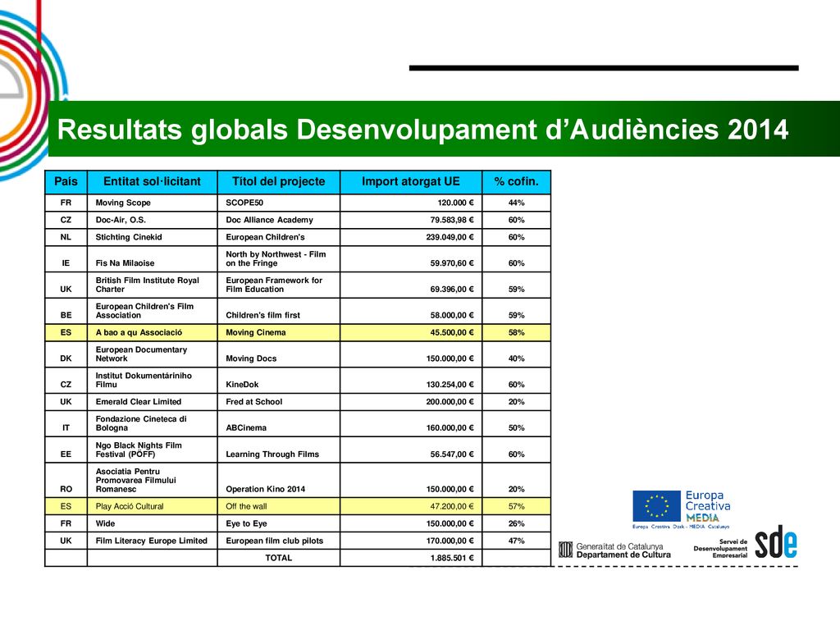
Task: Click Learning Through Films title
Action: click(272, 454)
